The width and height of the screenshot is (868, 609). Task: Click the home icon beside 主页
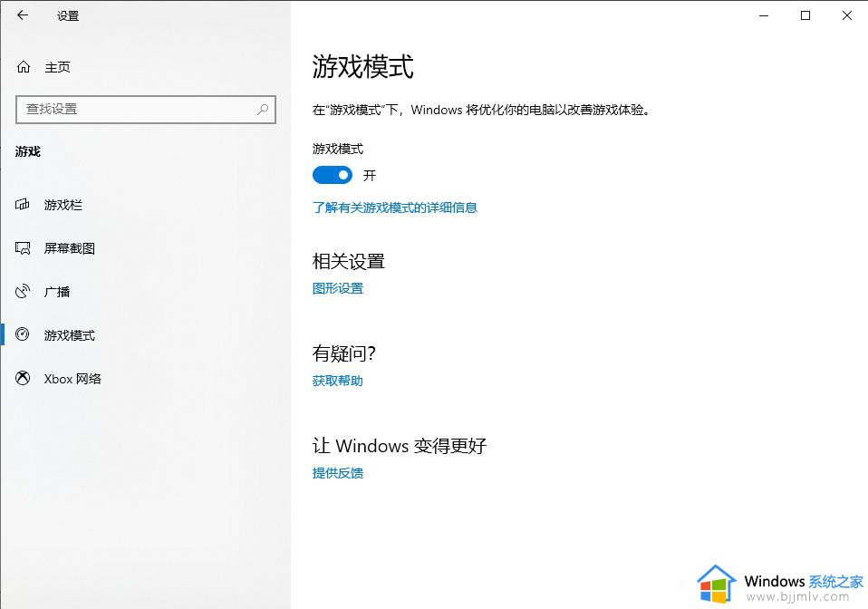click(24, 67)
